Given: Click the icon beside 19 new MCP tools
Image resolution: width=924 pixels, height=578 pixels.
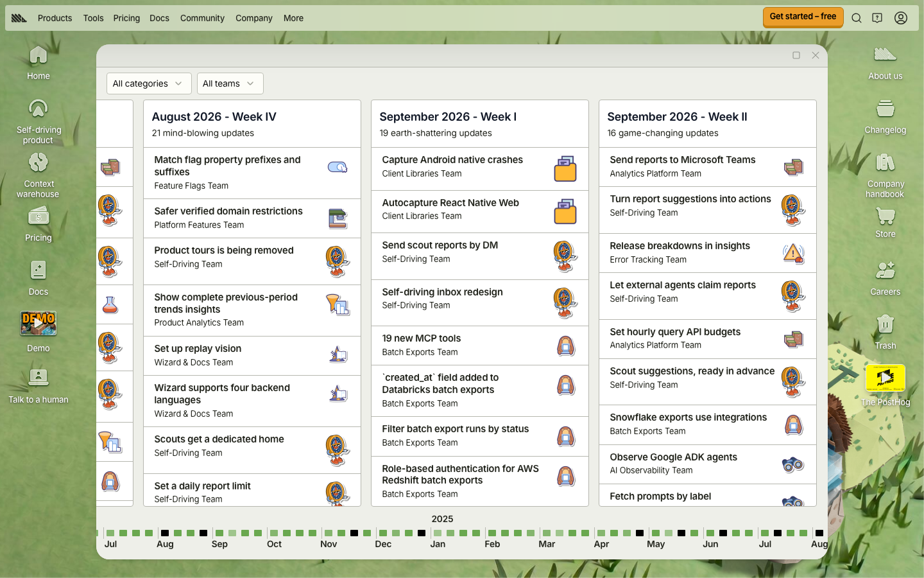Looking at the screenshot, I should click(565, 346).
